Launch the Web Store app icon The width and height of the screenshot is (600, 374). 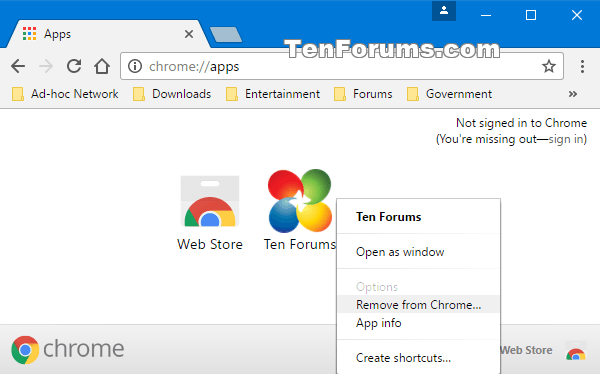[210, 202]
